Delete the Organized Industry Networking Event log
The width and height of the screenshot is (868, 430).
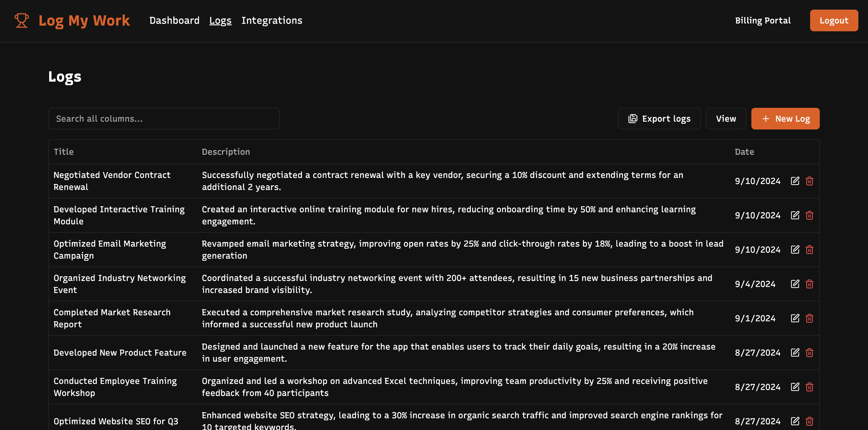point(809,284)
